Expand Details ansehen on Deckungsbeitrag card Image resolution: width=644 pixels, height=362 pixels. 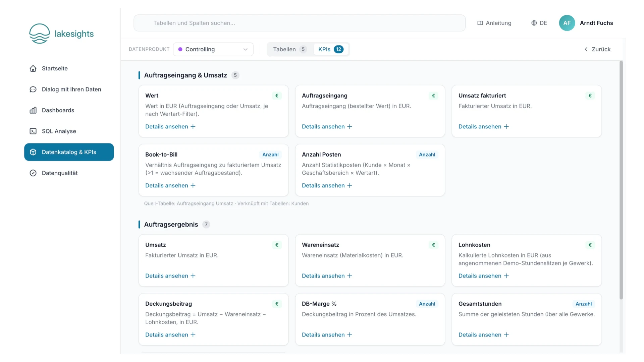tap(170, 335)
